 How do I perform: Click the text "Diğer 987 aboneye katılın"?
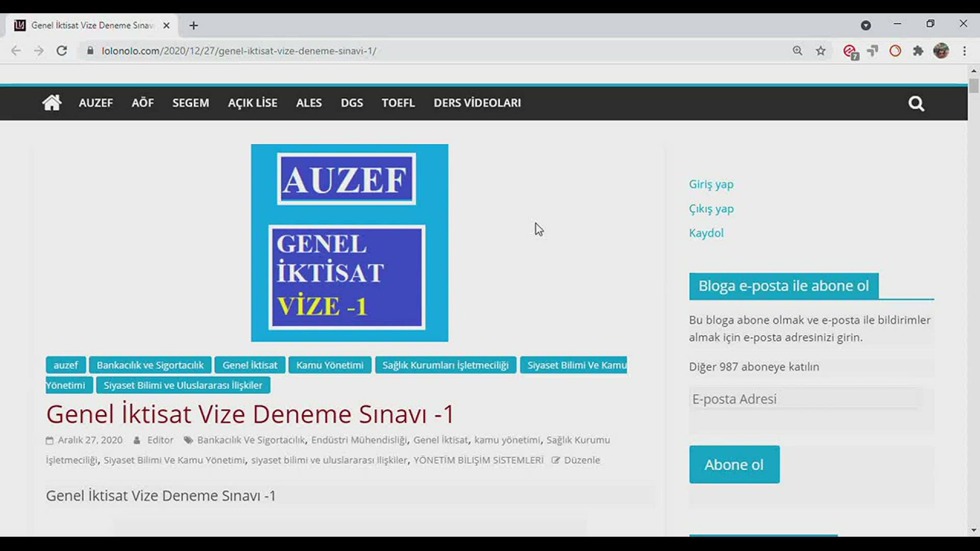click(754, 367)
